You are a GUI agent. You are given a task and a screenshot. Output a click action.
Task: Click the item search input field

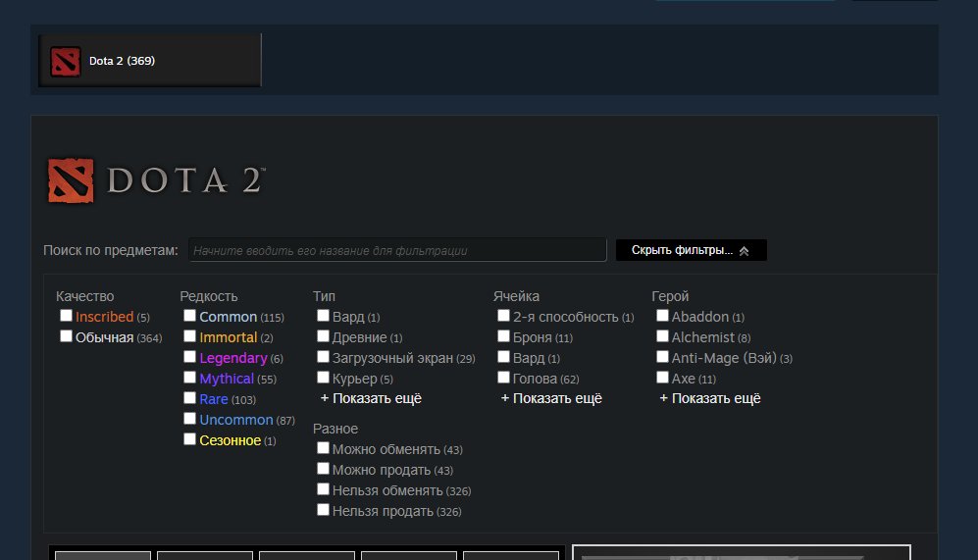pyautogui.click(x=397, y=250)
